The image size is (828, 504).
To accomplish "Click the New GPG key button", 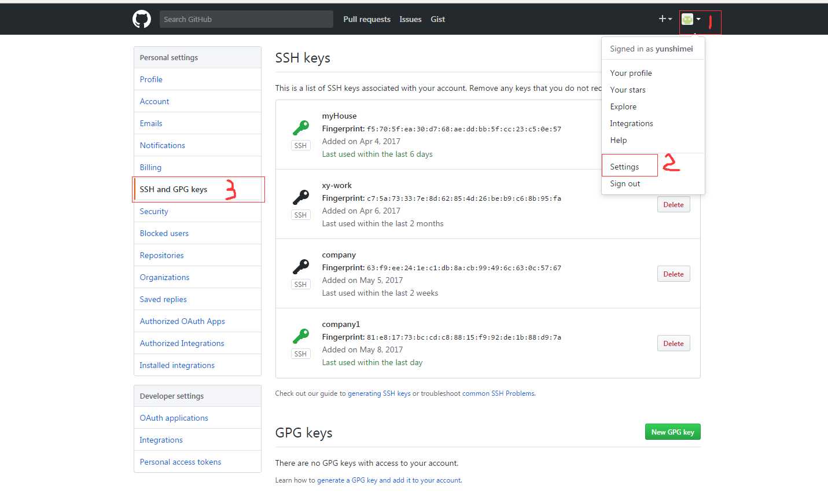I will (x=672, y=432).
